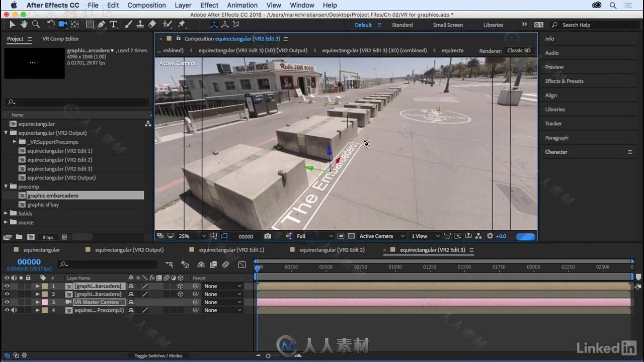Expand VR Master Camera layer properties
Viewport: 644px width, 362px height.
[x=37, y=302]
